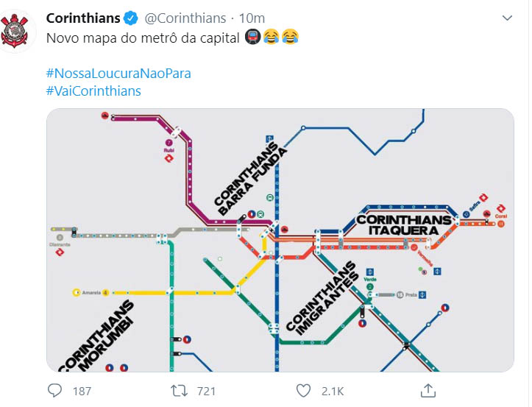Image resolution: width=532 pixels, height=407 pixels.
Task: Open the #VaiCorinthians hashtag
Action: pyautogui.click(x=93, y=91)
